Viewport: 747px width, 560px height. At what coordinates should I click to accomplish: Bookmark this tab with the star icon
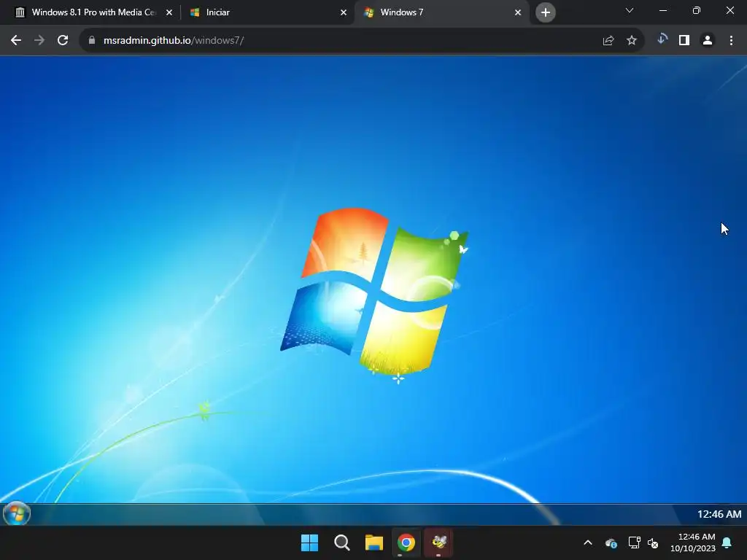tap(632, 41)
